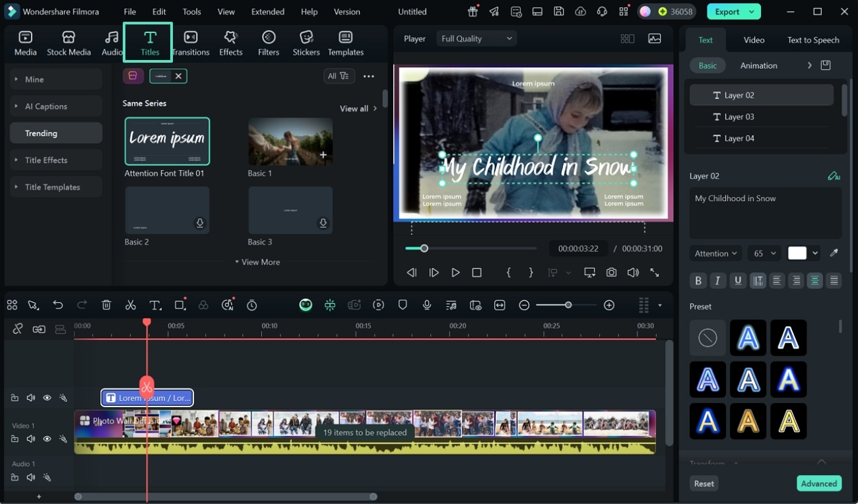Toggle bold text formatting

tap(698, 280)
